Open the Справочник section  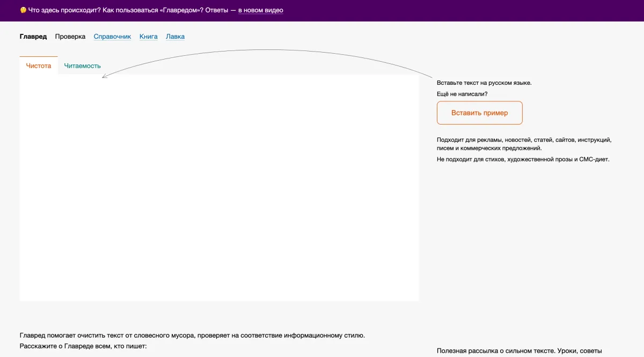coord(112,37)
